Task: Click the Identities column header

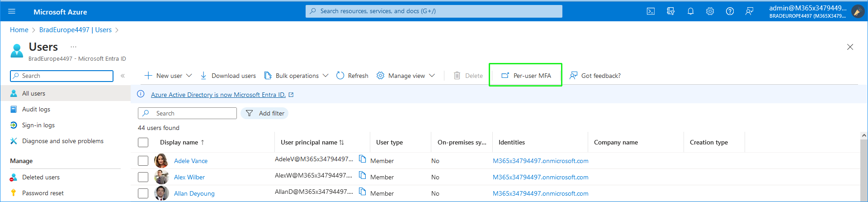Action: pyautogui.click(x=512, y=142)
